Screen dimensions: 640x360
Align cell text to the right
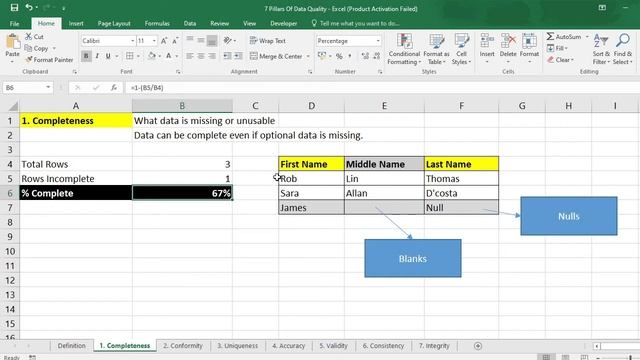212,56
